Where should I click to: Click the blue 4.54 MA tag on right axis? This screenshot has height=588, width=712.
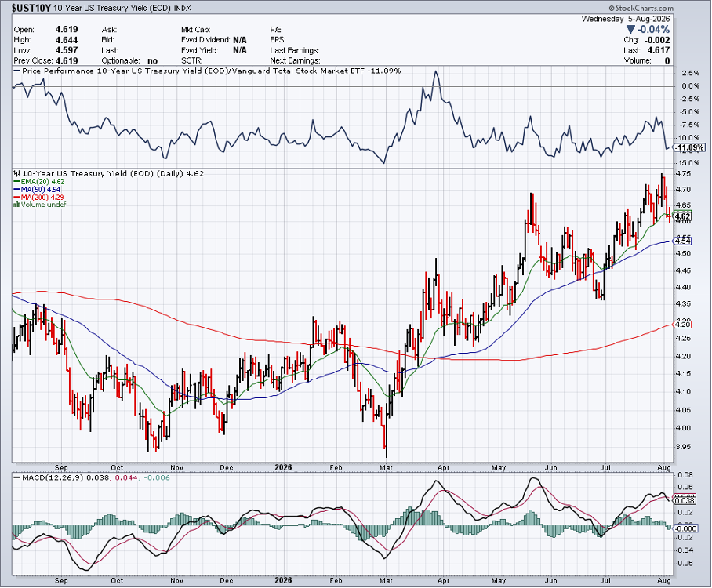[683, 241]
